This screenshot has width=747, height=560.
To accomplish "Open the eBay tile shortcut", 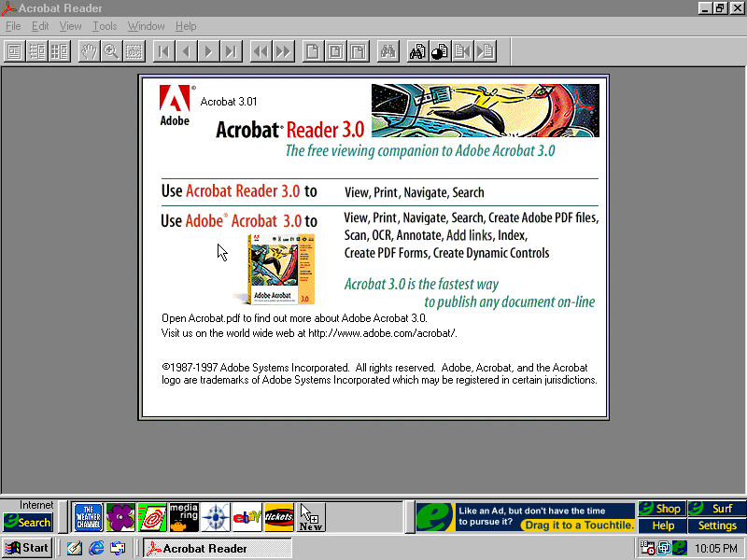I will pos(247,517).
